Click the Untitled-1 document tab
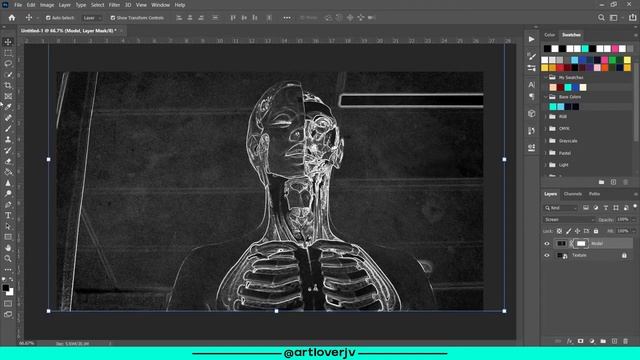Screen dimensions: 640x360 coord(68,31)
